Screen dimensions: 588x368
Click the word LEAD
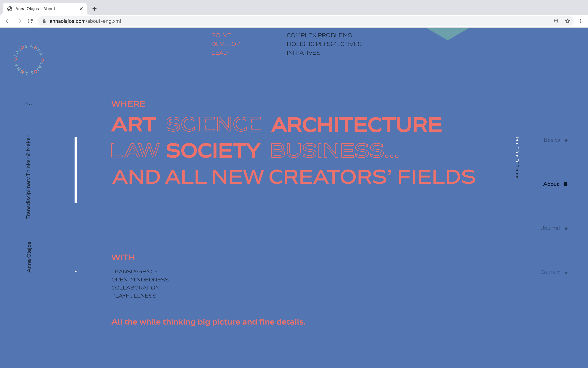(219, 53)
